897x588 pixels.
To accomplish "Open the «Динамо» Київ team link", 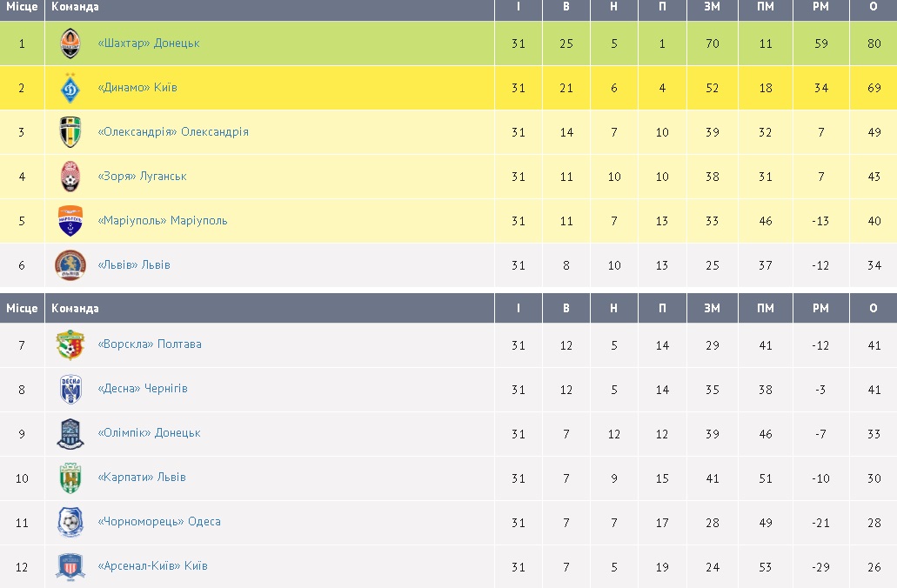I will point(137,88).
